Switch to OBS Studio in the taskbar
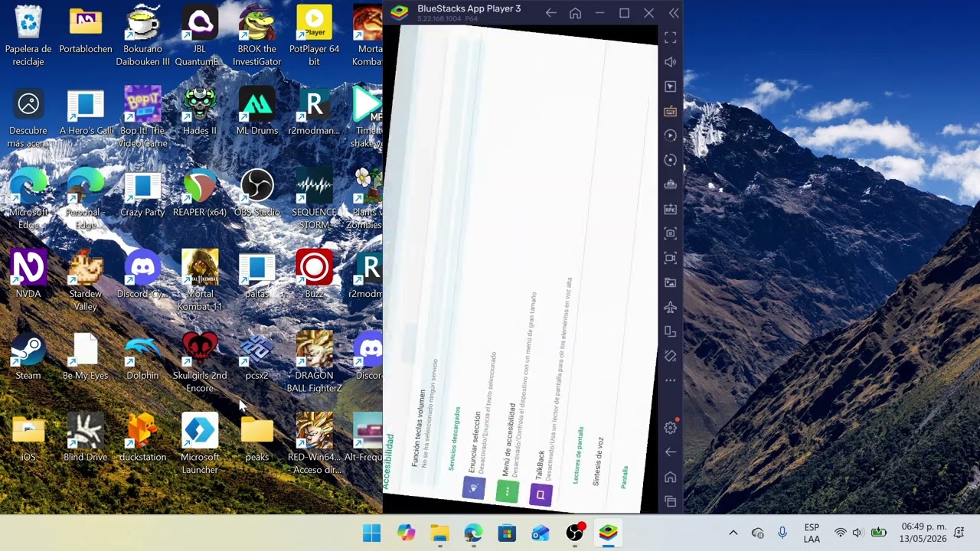This screenshot has width=980, height=551. (574, 533)
